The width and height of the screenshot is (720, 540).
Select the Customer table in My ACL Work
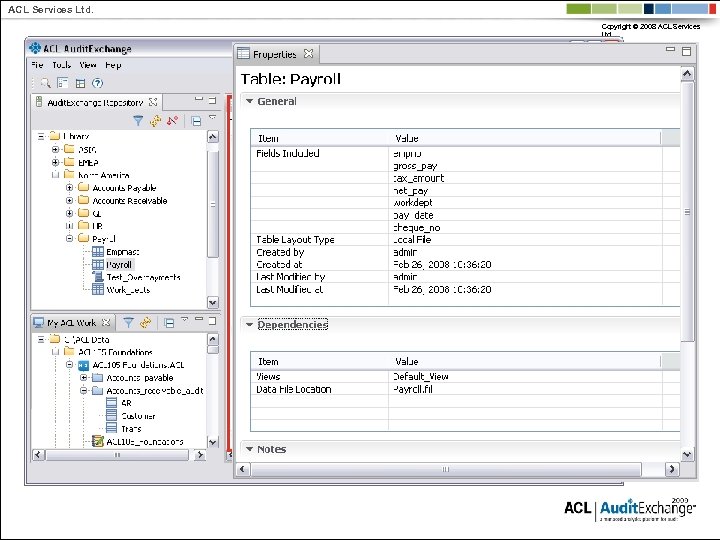click(x=138, y=416)
